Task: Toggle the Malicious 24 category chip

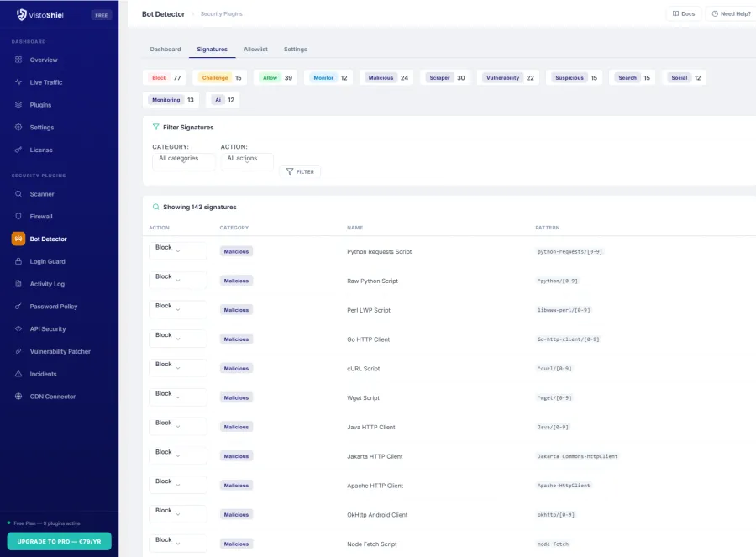Action: point(386,77)
